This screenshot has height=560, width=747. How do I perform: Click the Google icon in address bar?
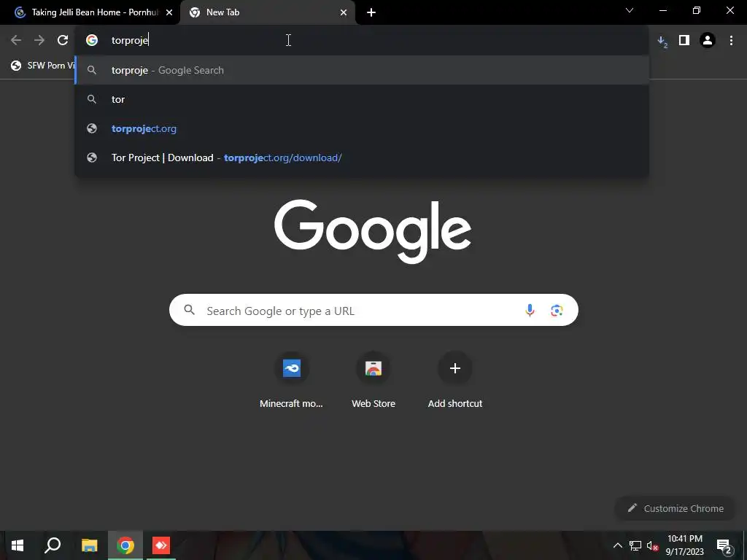[x=92, y=41]
